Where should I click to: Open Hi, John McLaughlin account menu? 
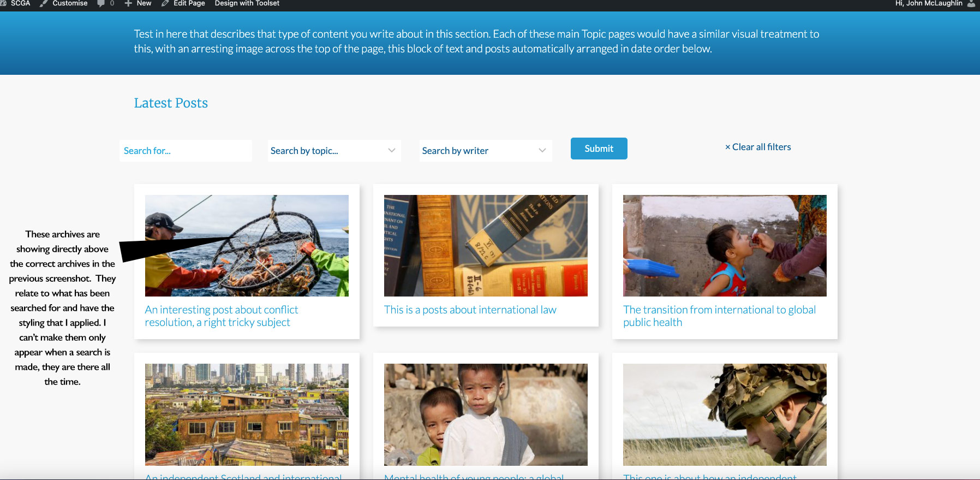point(929,3)
